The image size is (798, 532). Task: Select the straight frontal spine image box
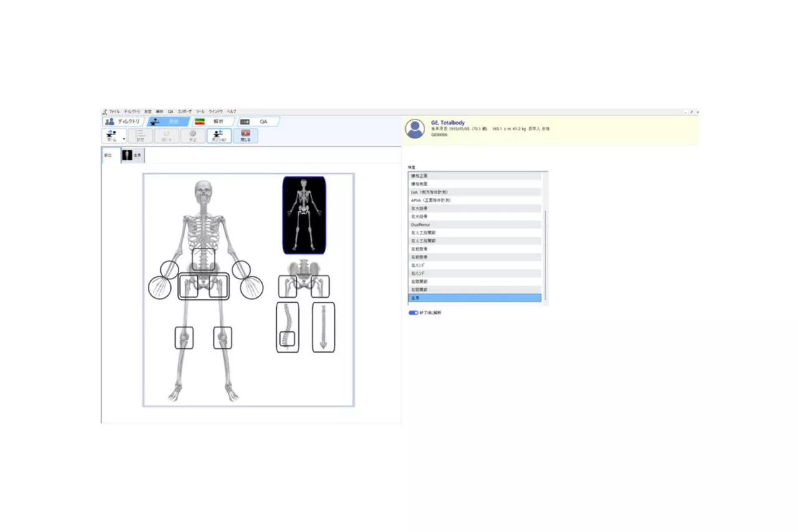point(324,328)
